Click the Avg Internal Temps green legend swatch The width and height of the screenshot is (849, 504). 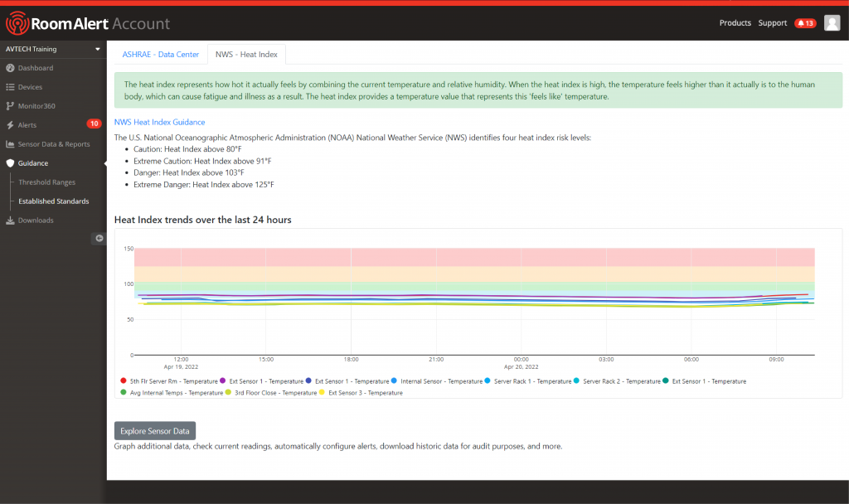[x=124, y=393]
